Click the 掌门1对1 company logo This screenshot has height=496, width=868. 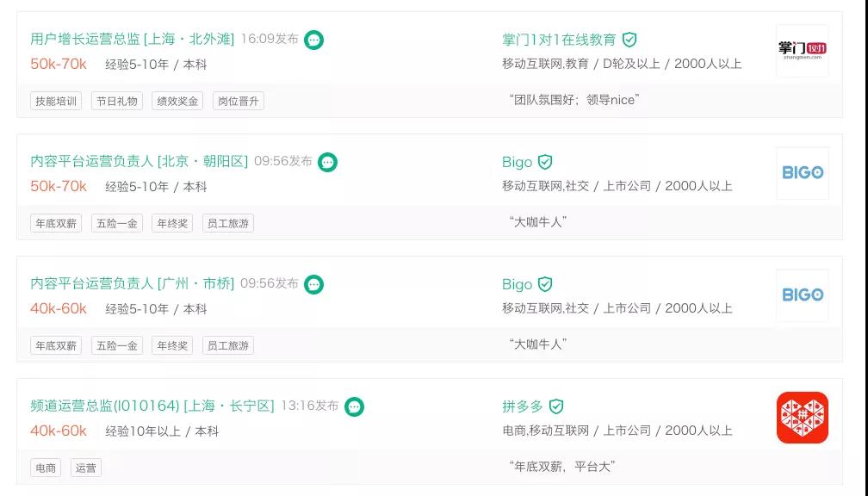tap(803, 50)
